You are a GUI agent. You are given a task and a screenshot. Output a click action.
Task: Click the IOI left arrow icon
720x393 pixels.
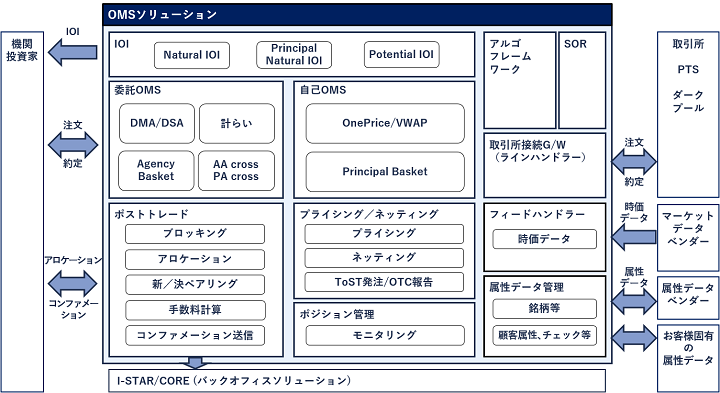coord(73,52)
